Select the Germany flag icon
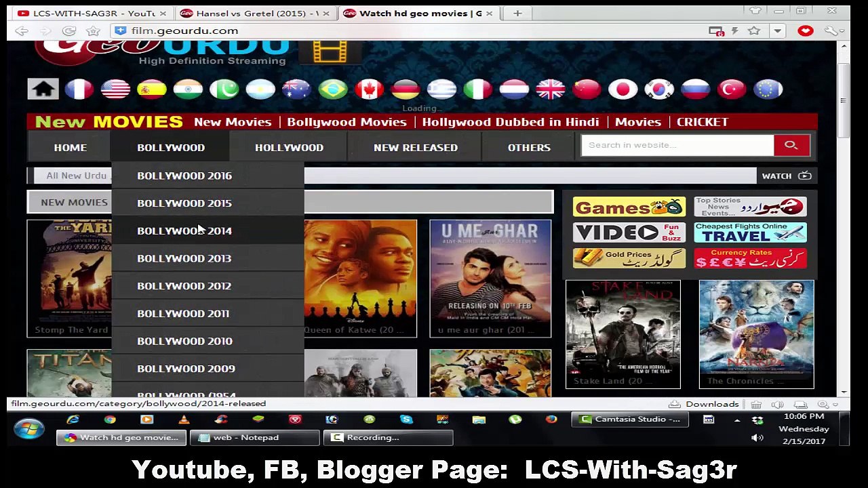The height and width of the screenshot is (488, 868). [x=406, y=89]
